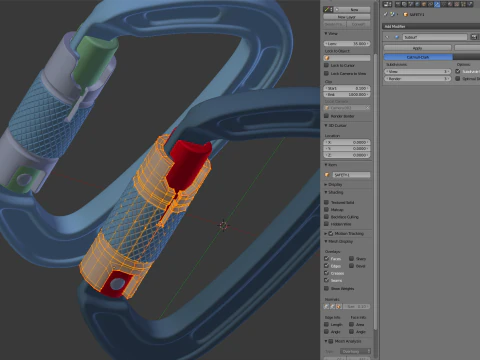Image resolution: width=480 pixels, height=360 pixels.
Task: Enable Face Info Area checkbox
Action: click(x=352, y=324)
